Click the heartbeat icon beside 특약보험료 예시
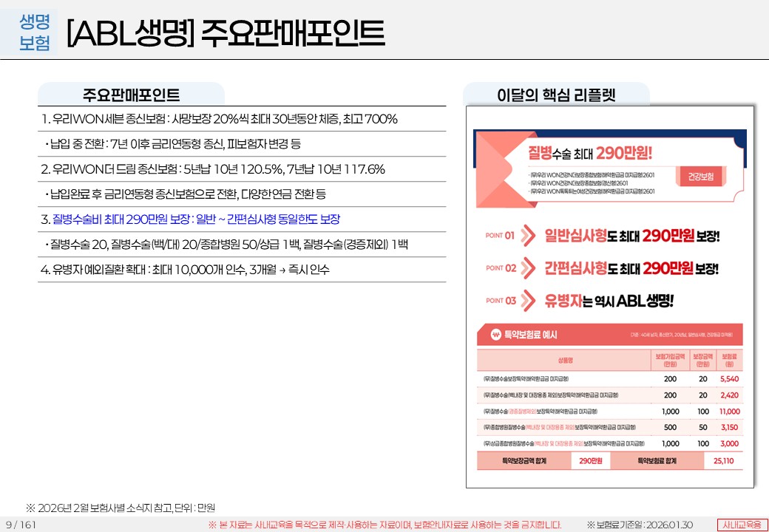This screenshot has width=769, height=532. click(496, 335)
